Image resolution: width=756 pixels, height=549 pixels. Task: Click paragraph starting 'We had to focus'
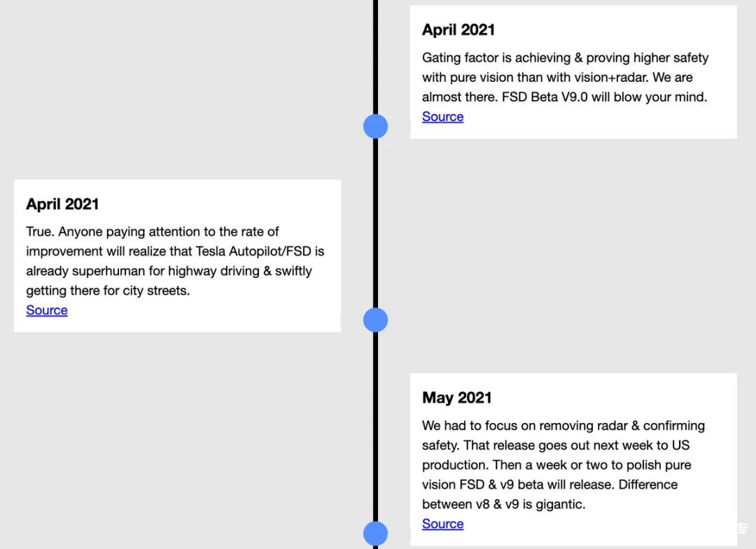[563, 465]
